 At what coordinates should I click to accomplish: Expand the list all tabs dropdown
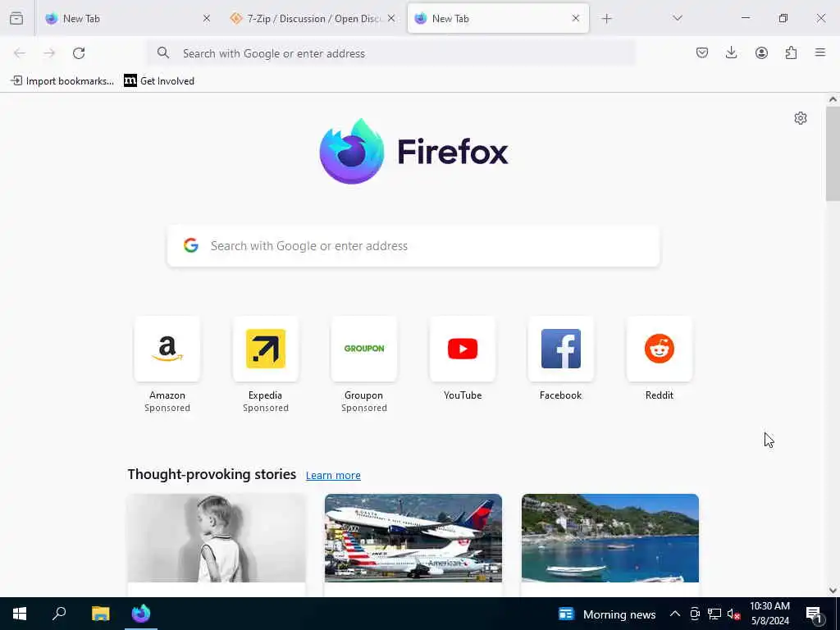click(677, 18)
